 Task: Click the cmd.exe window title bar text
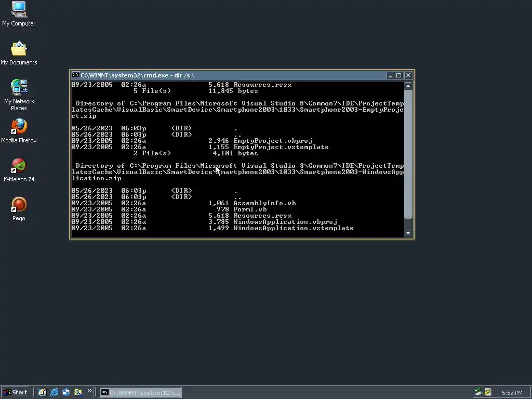(x=137, y=75)
